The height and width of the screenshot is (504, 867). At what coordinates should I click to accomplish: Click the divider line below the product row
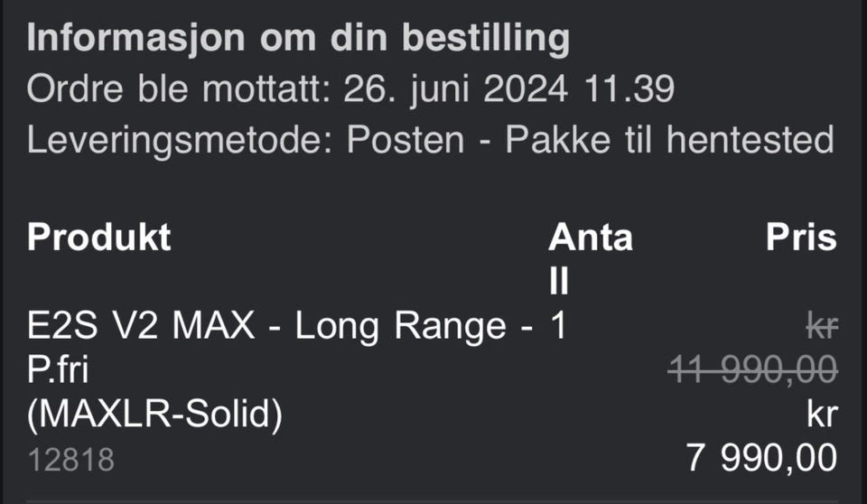click(x=433, y=501)
